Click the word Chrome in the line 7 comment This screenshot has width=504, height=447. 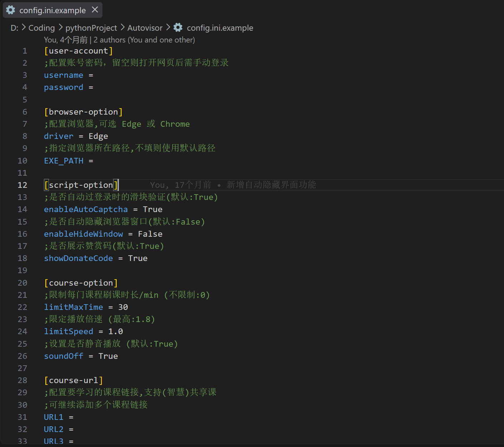click(175, 124)
